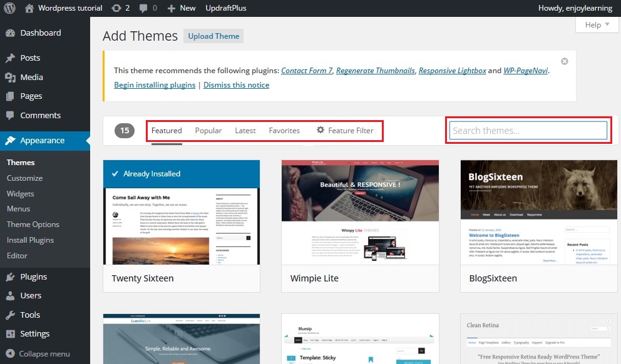Image resolution: width=621 pixels, height=364 pixels.
Task: Open the Howdy, enjoylearning account menu
Action: [x=575, y=8]
